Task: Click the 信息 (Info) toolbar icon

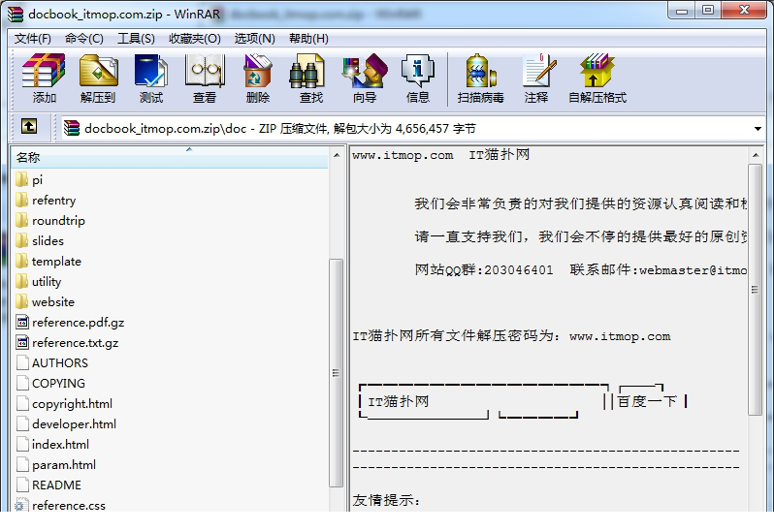Action: (418, 78)
